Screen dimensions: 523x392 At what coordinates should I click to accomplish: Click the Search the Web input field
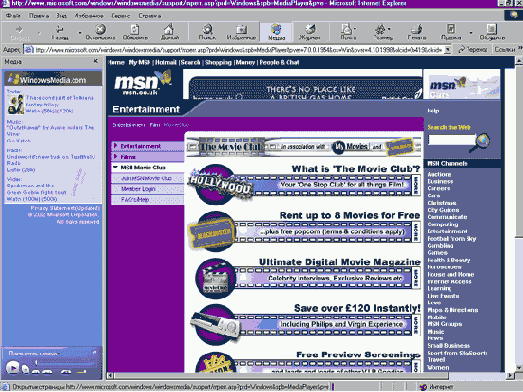[452, 140]
